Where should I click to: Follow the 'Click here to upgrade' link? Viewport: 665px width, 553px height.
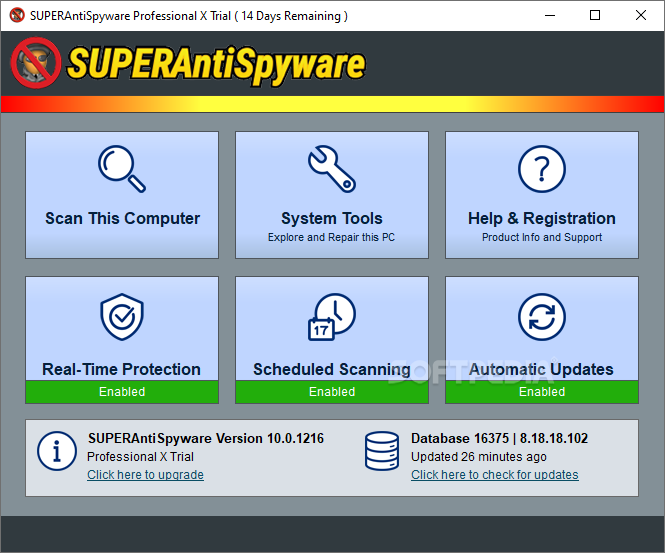(145, 475)
